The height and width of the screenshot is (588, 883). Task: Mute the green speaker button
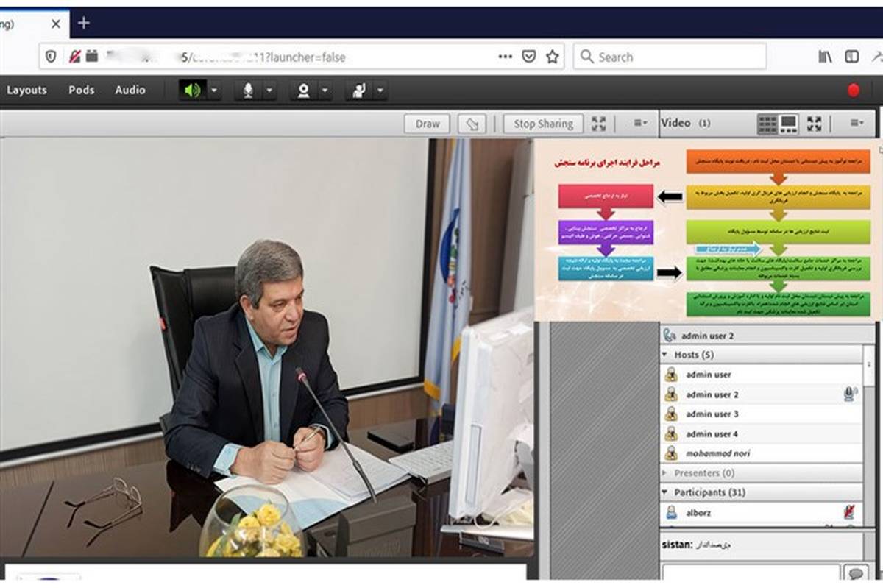(x=192, y=91)
